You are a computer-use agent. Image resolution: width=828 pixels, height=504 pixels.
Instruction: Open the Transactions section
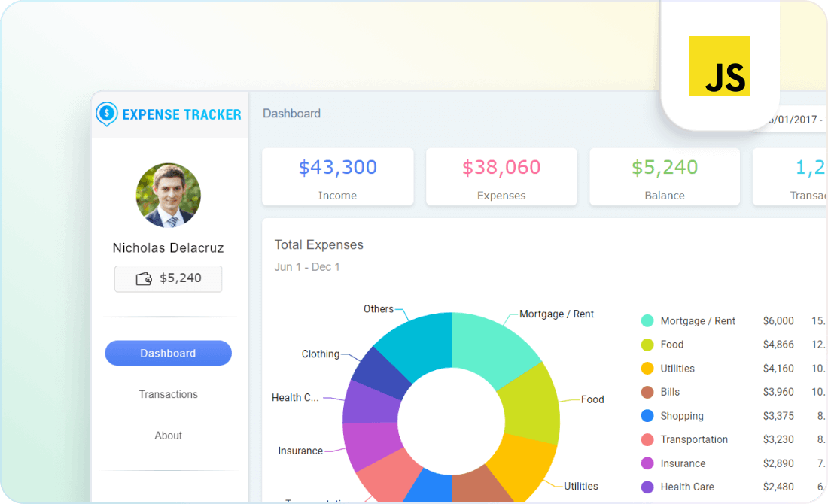168,394
